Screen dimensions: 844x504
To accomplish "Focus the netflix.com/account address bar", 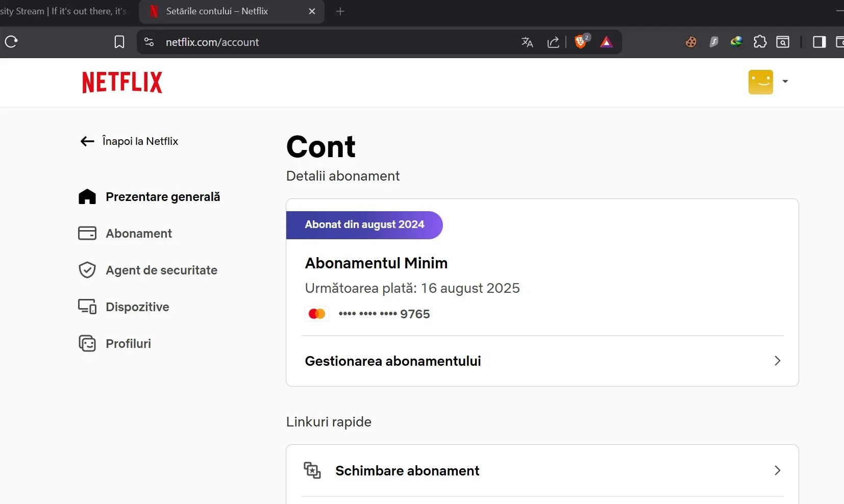I will [212, 42].
